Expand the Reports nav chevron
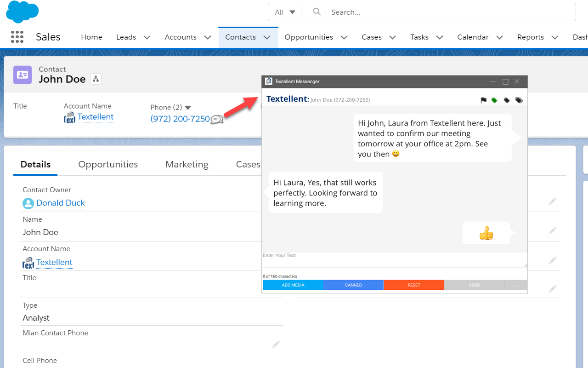 pyautogui.click(x=555, y=37)
